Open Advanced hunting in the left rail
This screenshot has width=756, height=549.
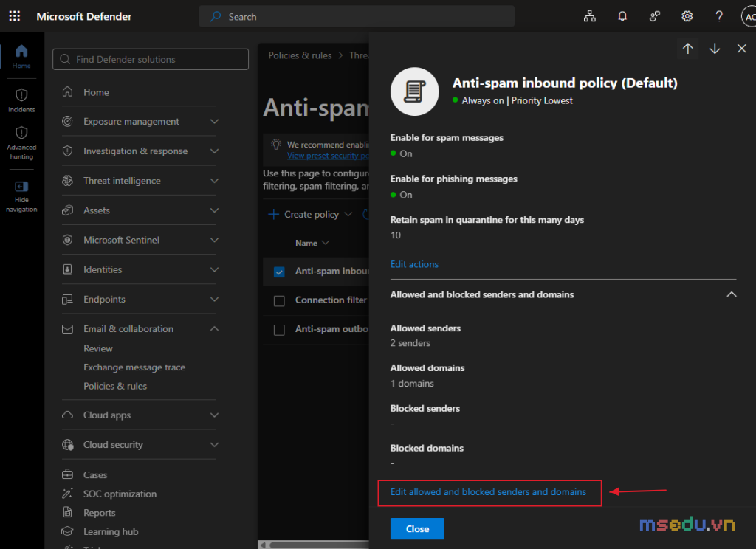[21, 143]
